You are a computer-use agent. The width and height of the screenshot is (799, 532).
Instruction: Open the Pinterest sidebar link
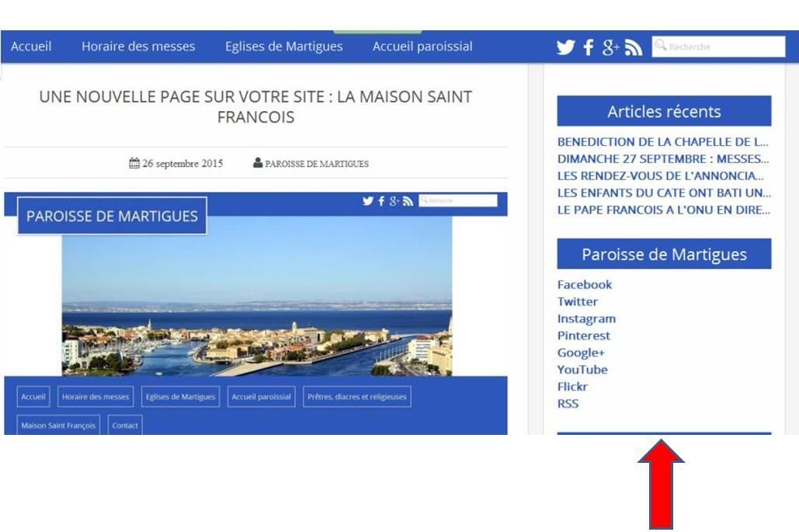[x=583, y=336]
